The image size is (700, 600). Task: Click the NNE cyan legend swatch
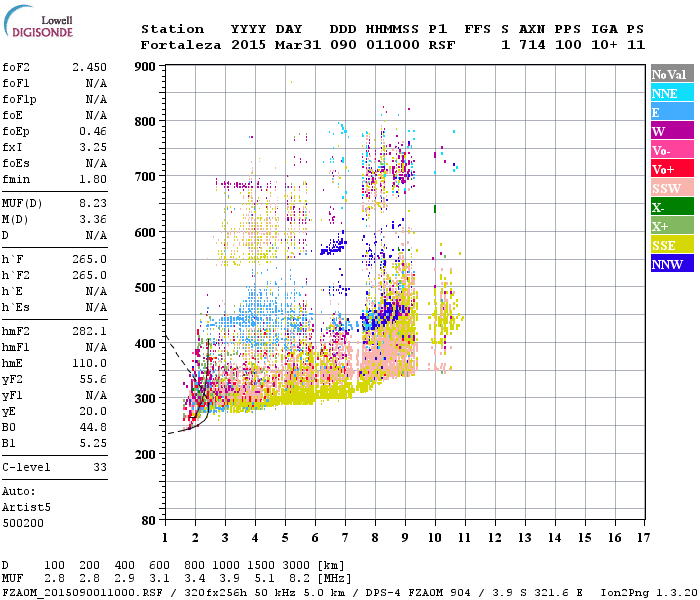(671, 93)
